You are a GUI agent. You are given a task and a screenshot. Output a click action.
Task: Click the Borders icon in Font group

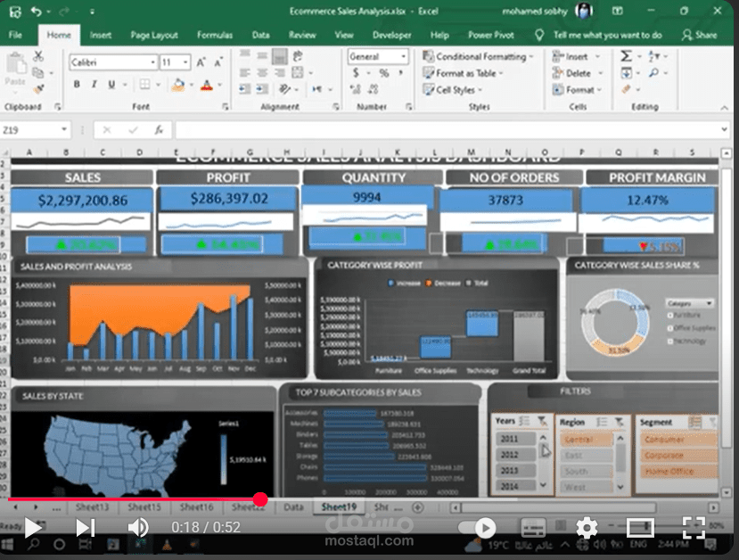[144, 85]
